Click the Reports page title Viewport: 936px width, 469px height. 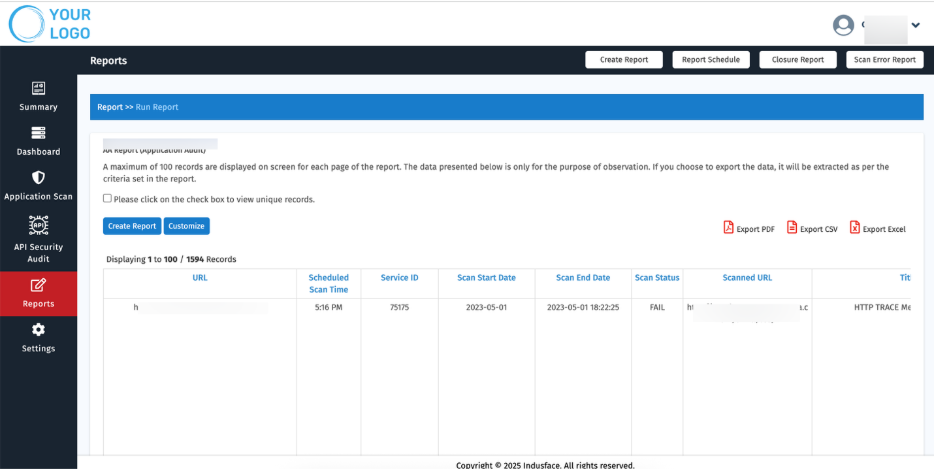click(109, 61)
